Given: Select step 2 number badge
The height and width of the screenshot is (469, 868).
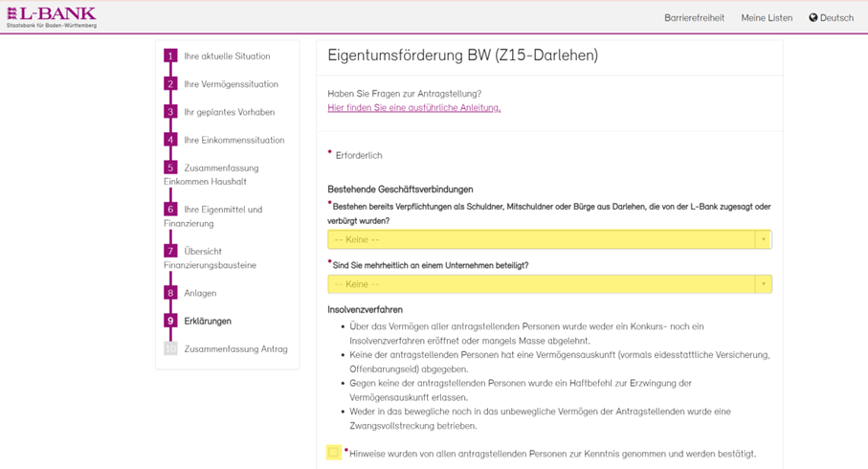Looking at the screenshot, I should coord(170,84).
